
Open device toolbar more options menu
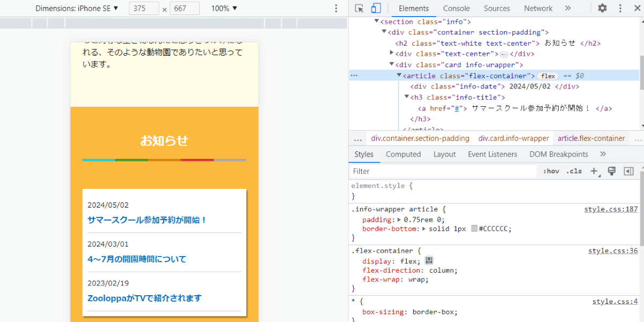point(336,8)
